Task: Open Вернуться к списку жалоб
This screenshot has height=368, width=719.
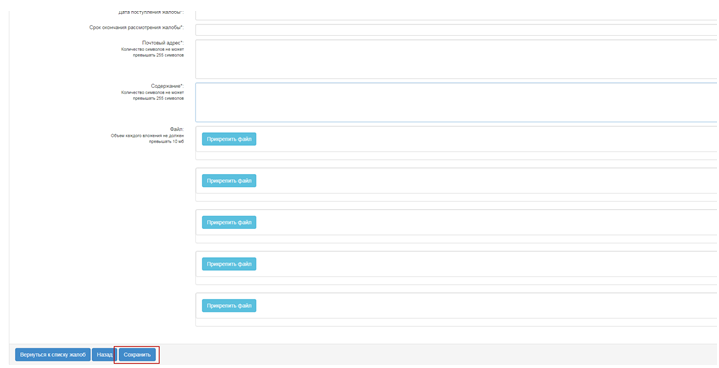Action: coord(53,355)
